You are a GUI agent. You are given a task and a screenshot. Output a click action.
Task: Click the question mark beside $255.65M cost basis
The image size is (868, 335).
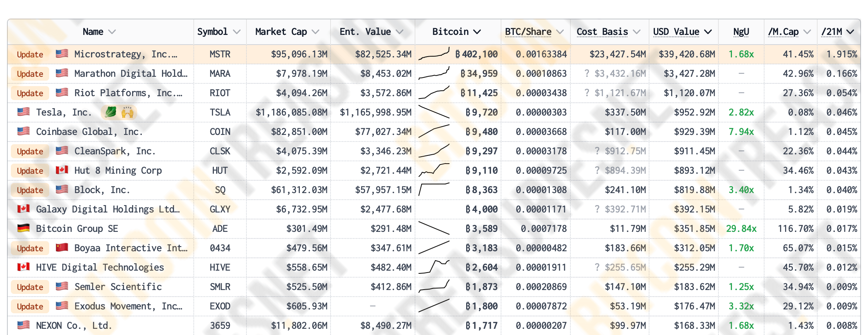[597, 267]
